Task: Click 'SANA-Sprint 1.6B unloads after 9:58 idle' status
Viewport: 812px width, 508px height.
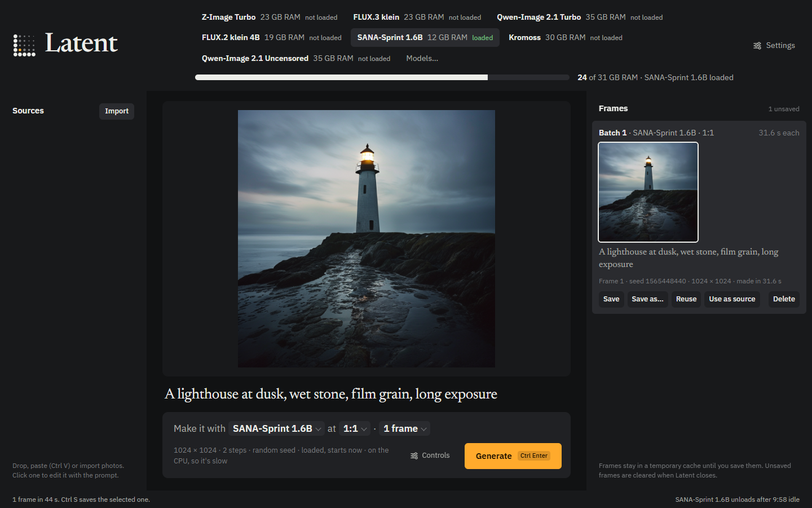Action: (738, 500)
